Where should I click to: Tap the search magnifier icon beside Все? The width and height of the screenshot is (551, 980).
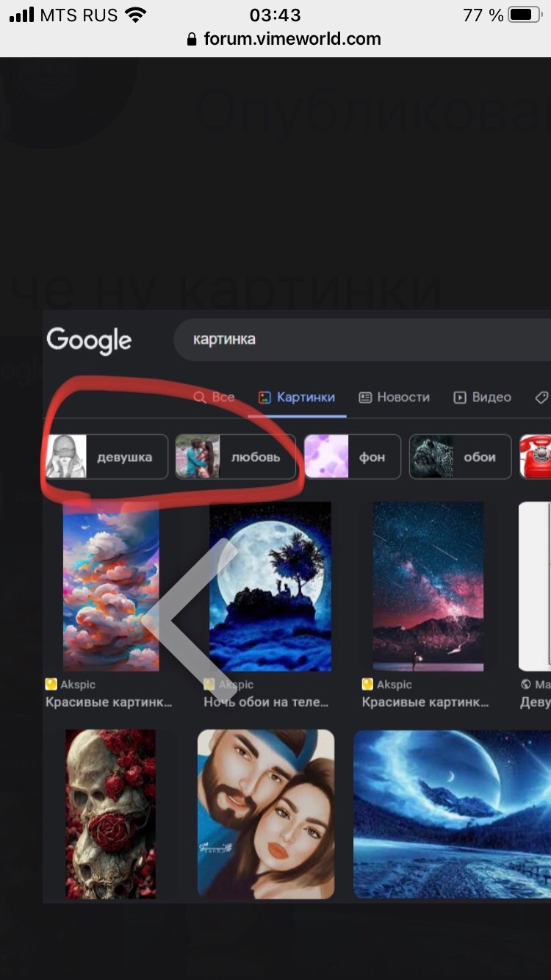point(200,397)
